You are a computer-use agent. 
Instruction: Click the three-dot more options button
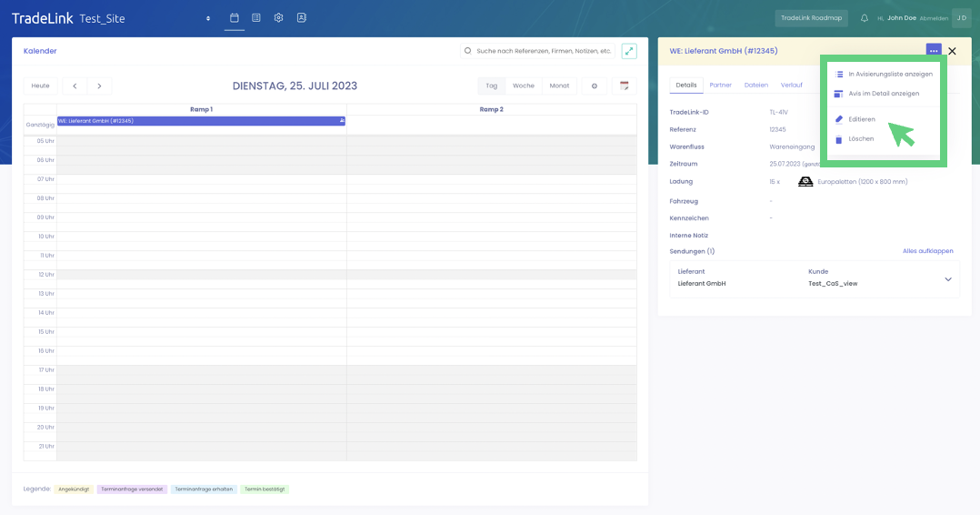click(x=934, y=51)
